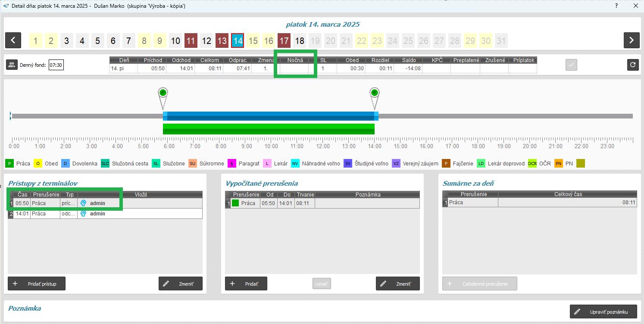Viewport: 644px width, 324px height.
Task: Click Pridať under Vypočítané prerušenia
Action: click(246, 284)
